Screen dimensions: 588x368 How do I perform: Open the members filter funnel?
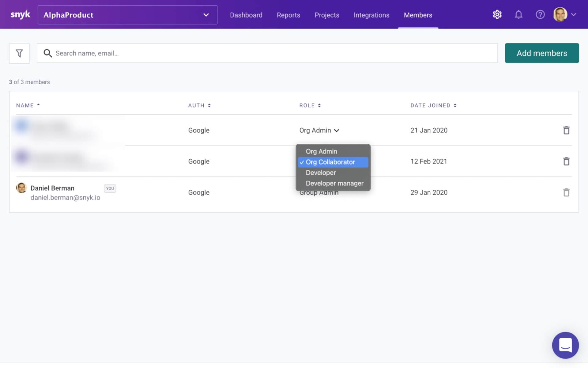(19, 53)
